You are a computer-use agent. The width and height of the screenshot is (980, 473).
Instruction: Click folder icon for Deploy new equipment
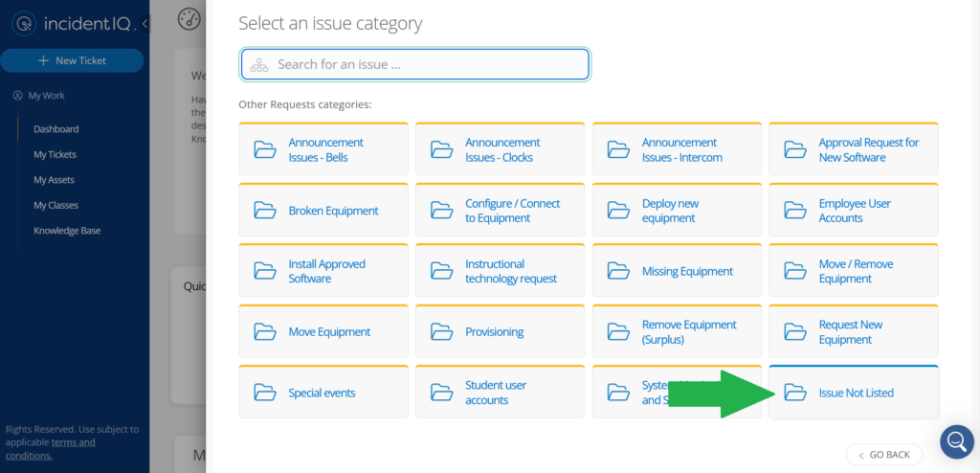pyautogui.click(x=619, y=211)
